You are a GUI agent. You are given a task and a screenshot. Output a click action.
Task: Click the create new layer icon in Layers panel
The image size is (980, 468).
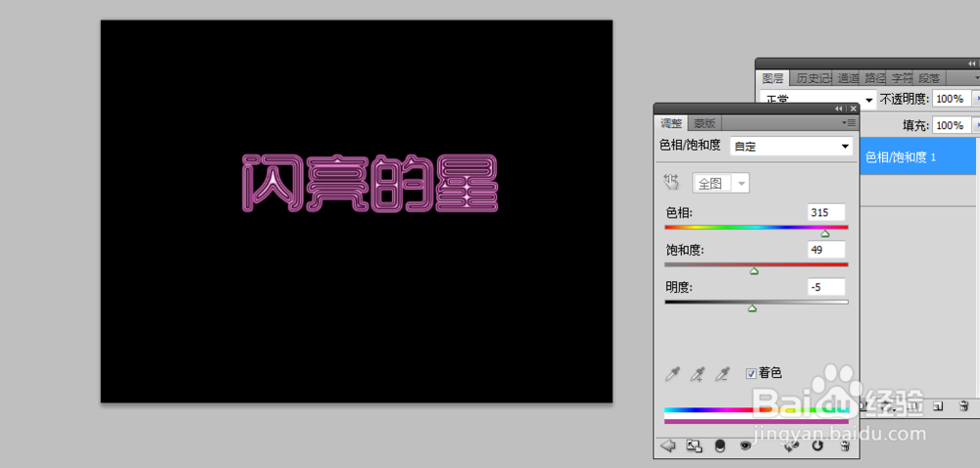coord(938,406)
